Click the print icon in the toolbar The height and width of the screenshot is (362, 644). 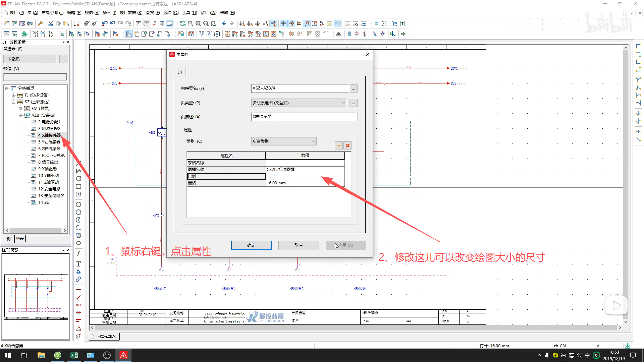[30, 23]
